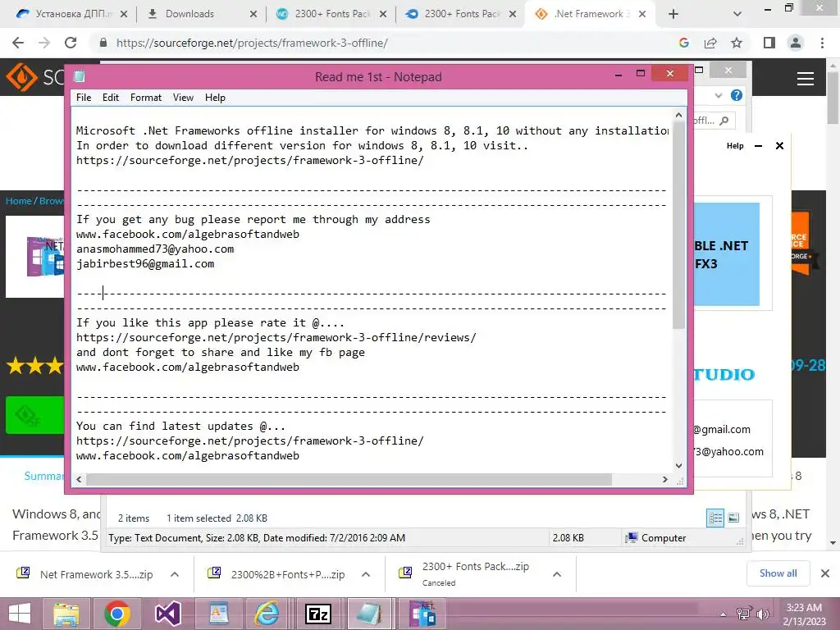Click the address bar URL
Viewport: 840px width, 630px height.
[252, 43]
